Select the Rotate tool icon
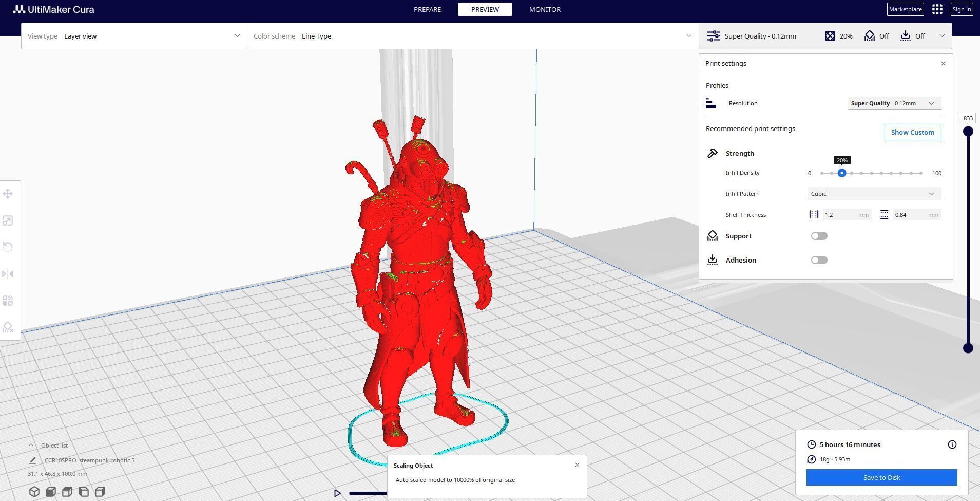This screenshot has width=980, height=501. 8,247
